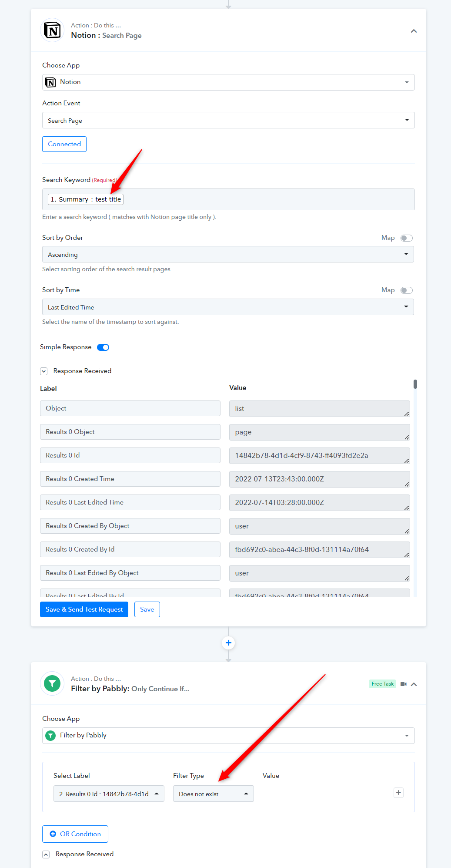Open the Filter Type Does not exist dropdown

[213, 794]
